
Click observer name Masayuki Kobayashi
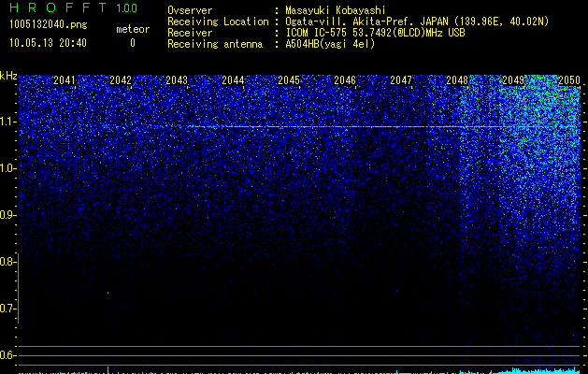coord(336,10)
